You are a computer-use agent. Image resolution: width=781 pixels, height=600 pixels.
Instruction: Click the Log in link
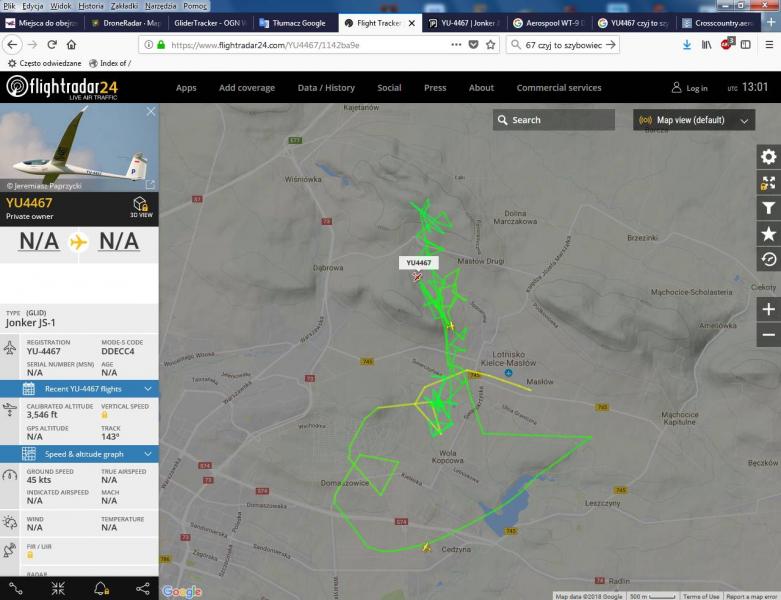[x=689, y=88]
